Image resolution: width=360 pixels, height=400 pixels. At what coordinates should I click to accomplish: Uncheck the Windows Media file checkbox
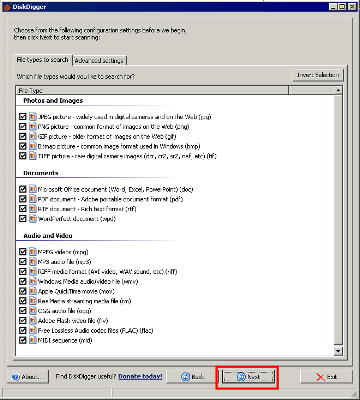pos(22,281)
